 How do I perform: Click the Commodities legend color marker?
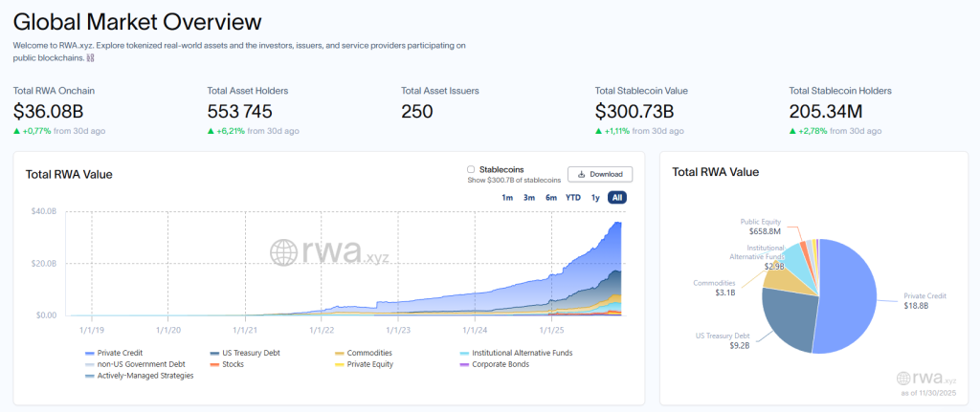pos(339,353)
